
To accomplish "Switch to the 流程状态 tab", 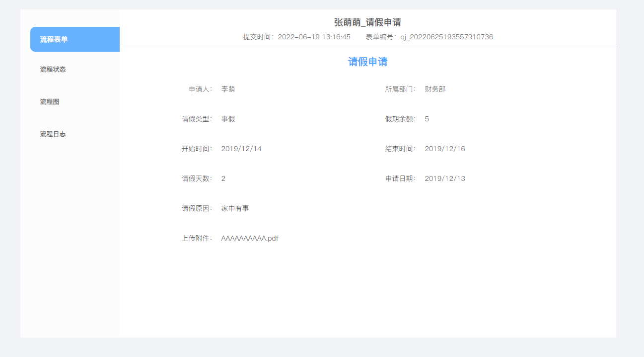I will [53, 70].
